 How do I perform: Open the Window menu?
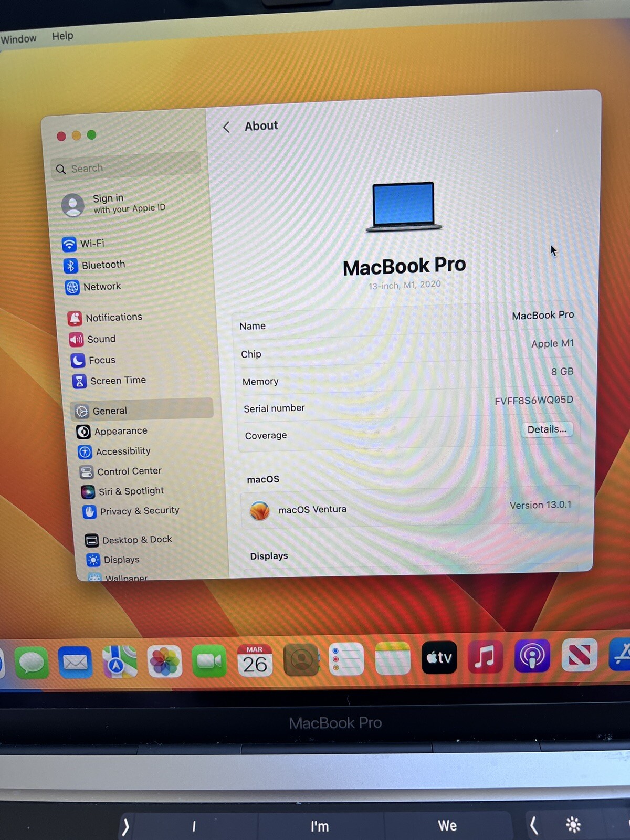pos(18,39)
